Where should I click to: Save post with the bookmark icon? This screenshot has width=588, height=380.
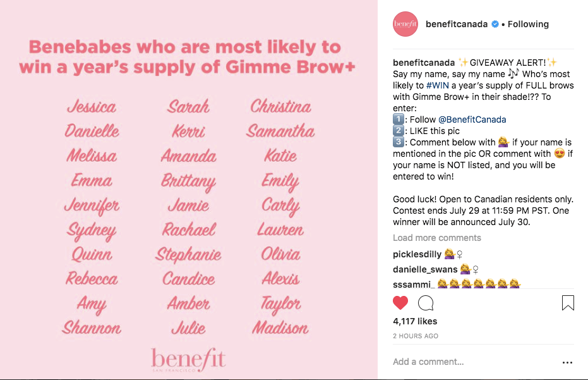[x=568, y=303]
